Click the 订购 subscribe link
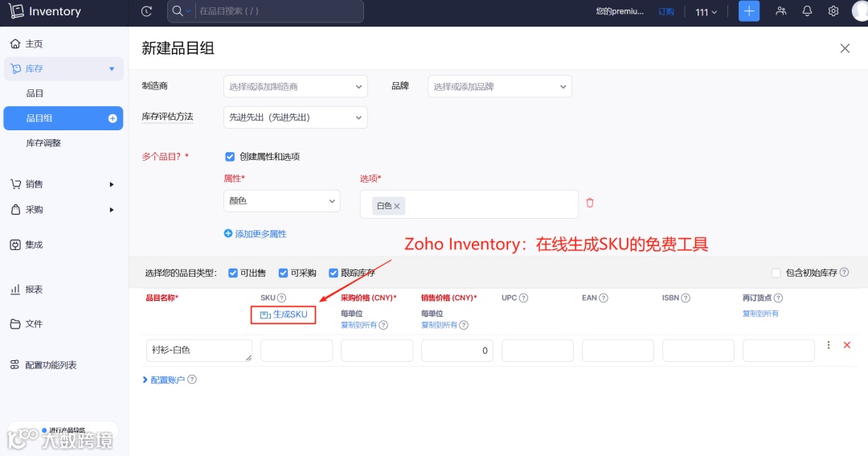The height and width of the screenshot is (456, 868). pos(666,11)
